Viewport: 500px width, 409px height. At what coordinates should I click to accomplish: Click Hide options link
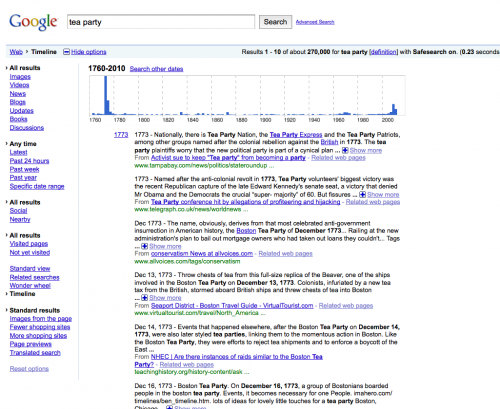[89, 52]
